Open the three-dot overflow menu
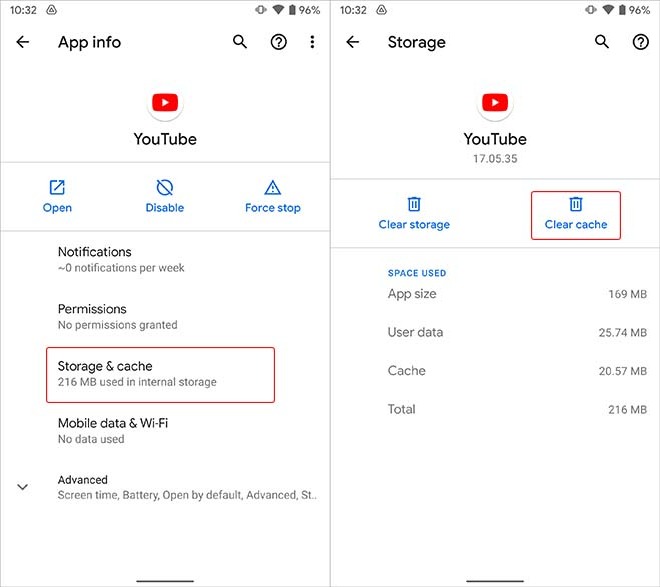Image resolution: width=660 pixels, height=587 pixels. pos(312,42)
